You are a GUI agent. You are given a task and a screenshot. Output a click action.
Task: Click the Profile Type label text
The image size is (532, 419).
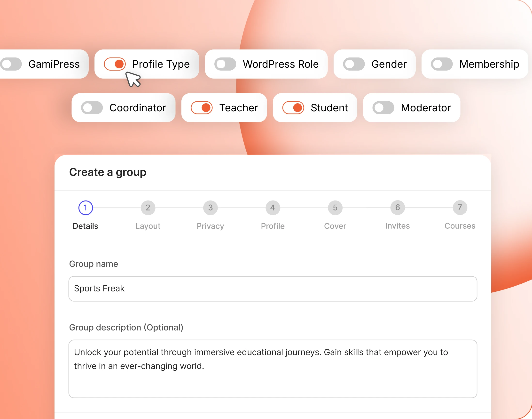161,64
